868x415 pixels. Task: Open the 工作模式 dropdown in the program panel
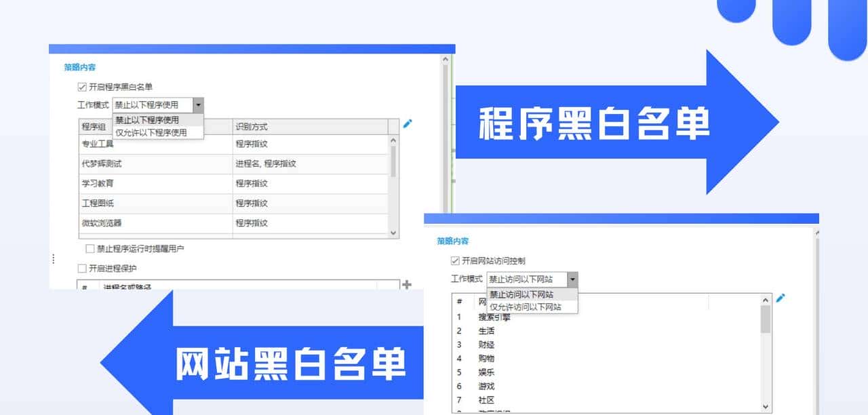coord(197,104)
